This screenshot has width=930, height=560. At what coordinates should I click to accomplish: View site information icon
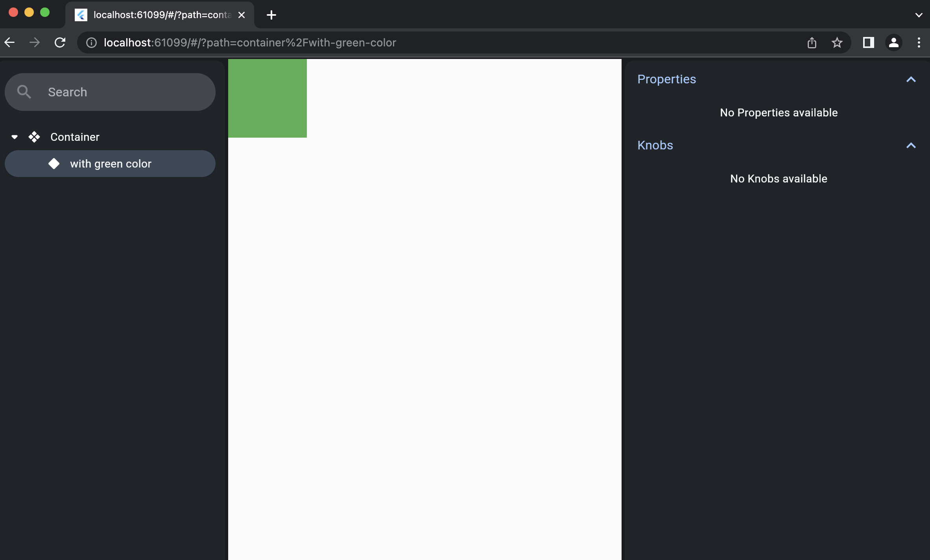(91, 42)
